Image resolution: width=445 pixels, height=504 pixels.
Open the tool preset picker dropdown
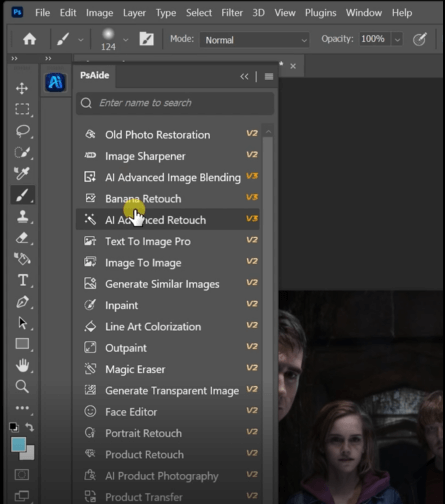(x=81, y=40)
